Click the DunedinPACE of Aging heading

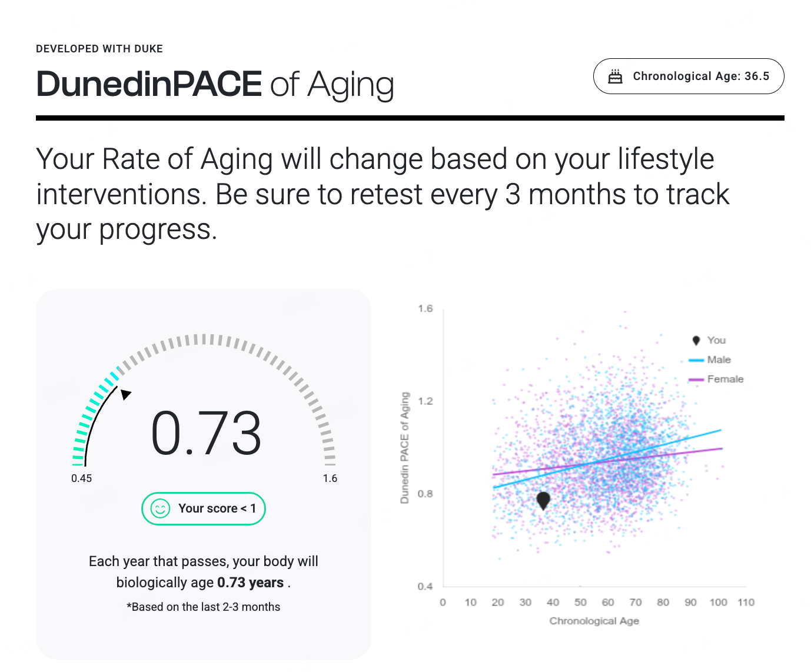215,84
